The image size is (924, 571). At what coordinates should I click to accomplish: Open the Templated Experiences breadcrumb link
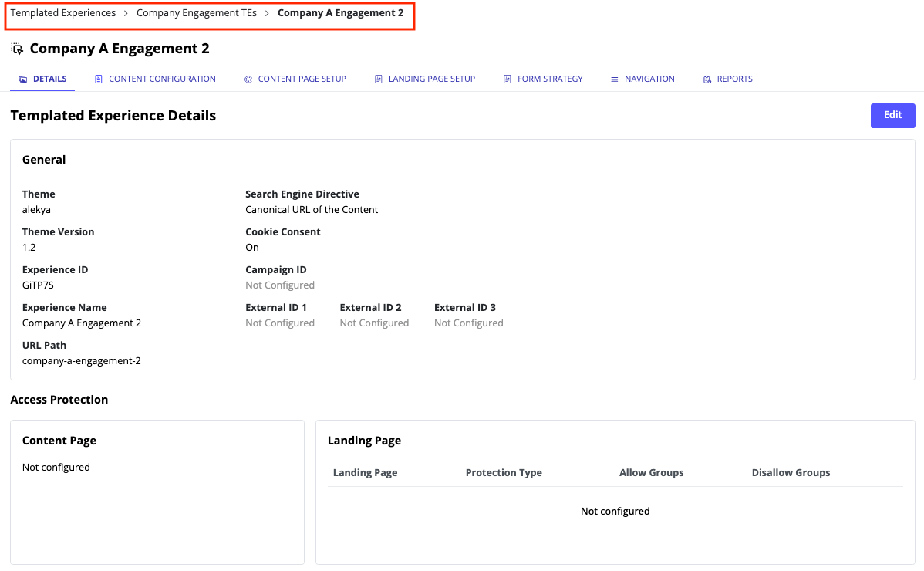point(62,12)
